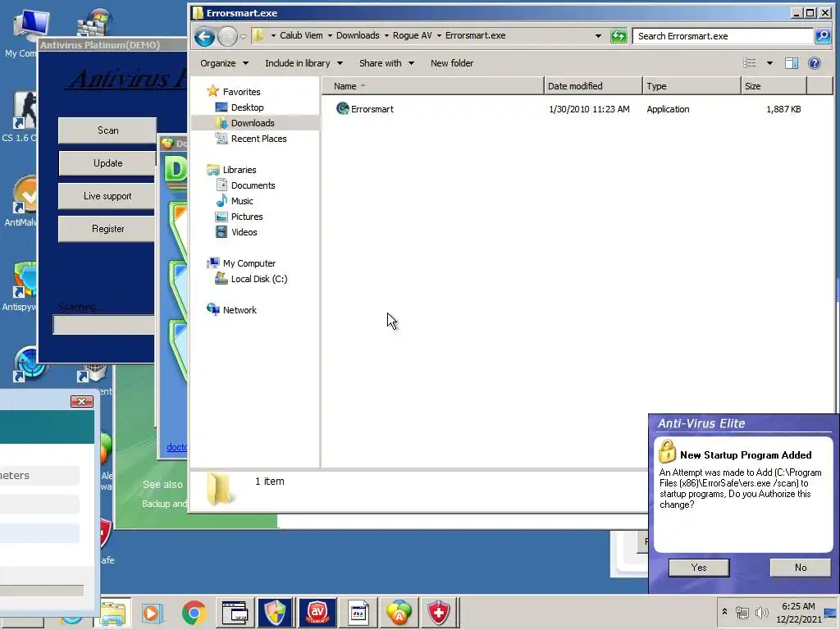Expand the Downloads breadcrumb arrow

coord(386,36)
